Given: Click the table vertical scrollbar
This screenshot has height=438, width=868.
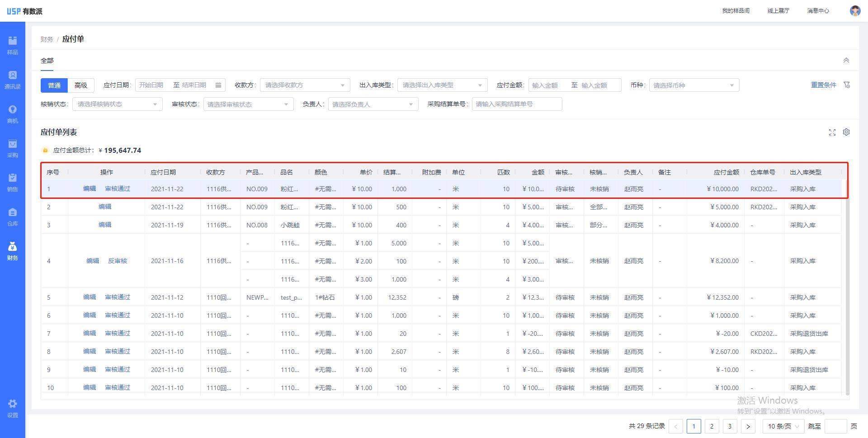Looking at the screenshot, I should pos(847,287).
